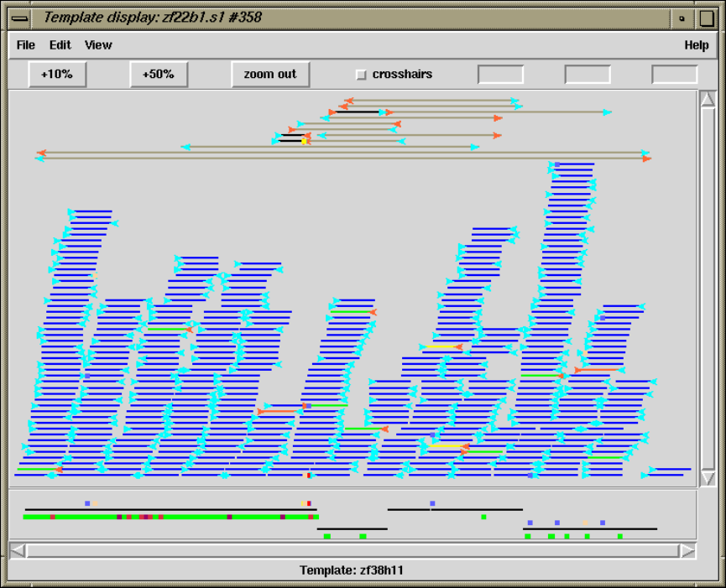Open the View menu
The image size is (726, 588).
pos(98,44)
